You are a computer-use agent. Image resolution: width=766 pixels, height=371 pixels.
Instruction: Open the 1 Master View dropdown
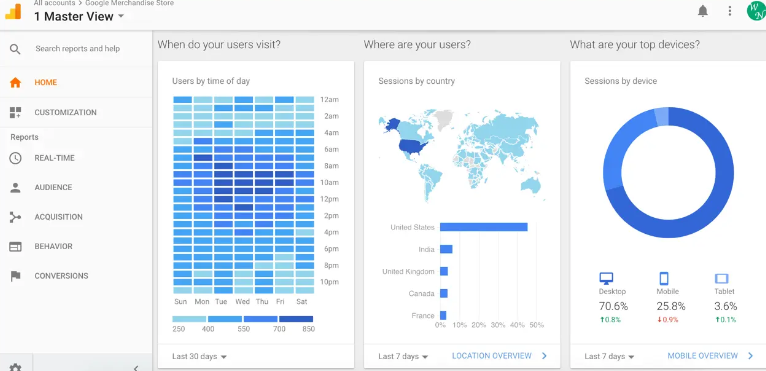coord(79,17)
